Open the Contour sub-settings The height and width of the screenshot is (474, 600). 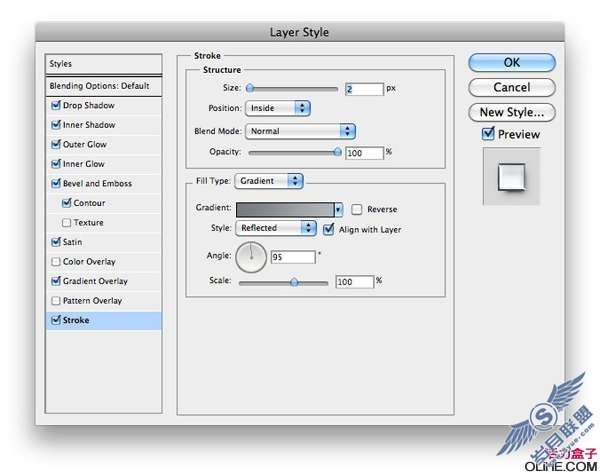point(89,203)
